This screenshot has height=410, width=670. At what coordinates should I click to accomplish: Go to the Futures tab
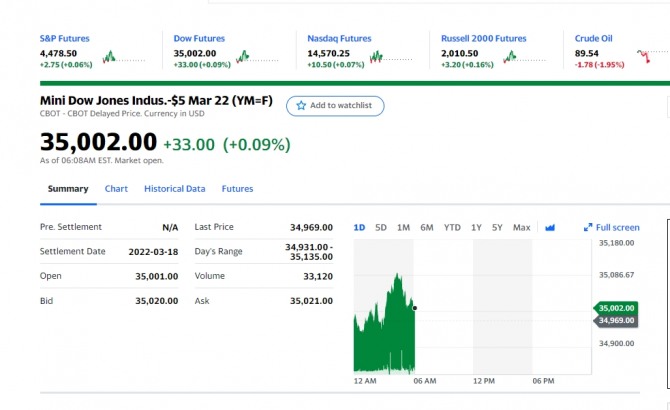pyautogui.click(x=238, y=189)
